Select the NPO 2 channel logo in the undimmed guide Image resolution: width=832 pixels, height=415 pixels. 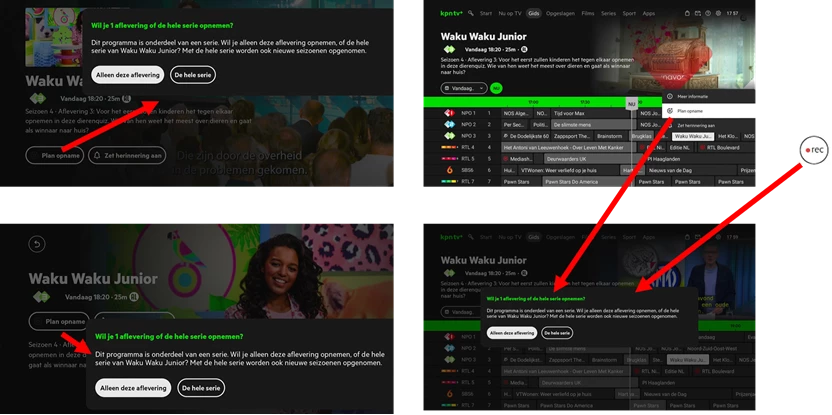click(449, 125)
